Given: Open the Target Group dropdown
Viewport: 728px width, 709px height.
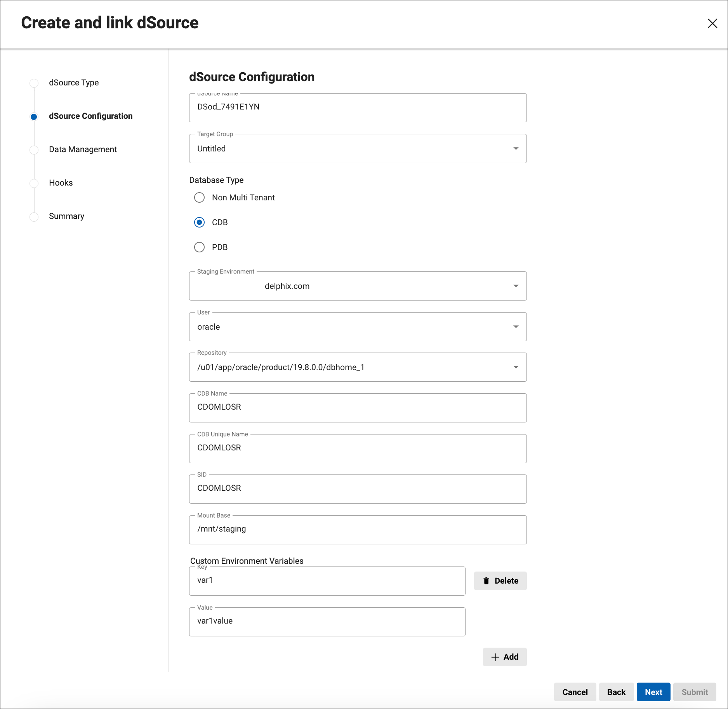Looking at the screenshot, I should click(516, 148).
